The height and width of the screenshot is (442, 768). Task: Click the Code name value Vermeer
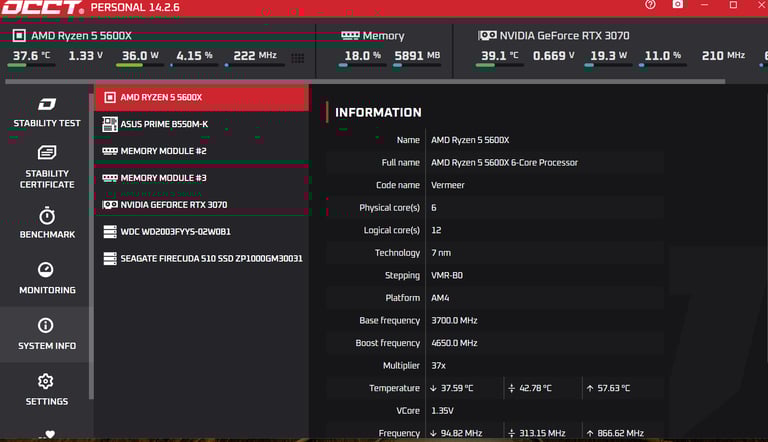[x=448, y=185]
